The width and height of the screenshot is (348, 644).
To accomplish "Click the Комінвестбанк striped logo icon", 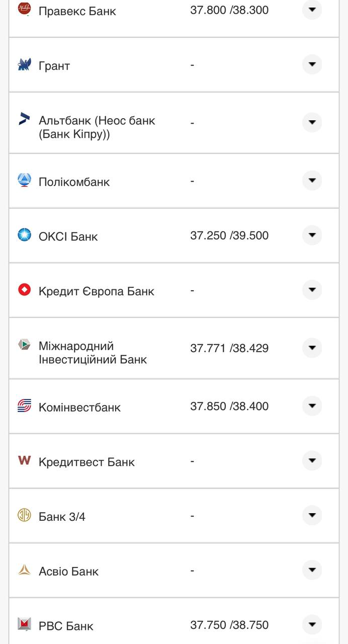I will (23, 405).
